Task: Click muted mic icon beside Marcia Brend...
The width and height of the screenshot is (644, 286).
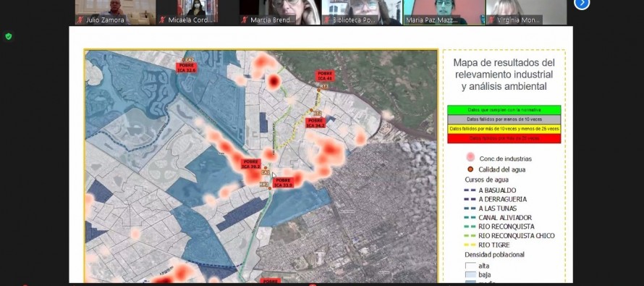Action: (x=245, y=20)
